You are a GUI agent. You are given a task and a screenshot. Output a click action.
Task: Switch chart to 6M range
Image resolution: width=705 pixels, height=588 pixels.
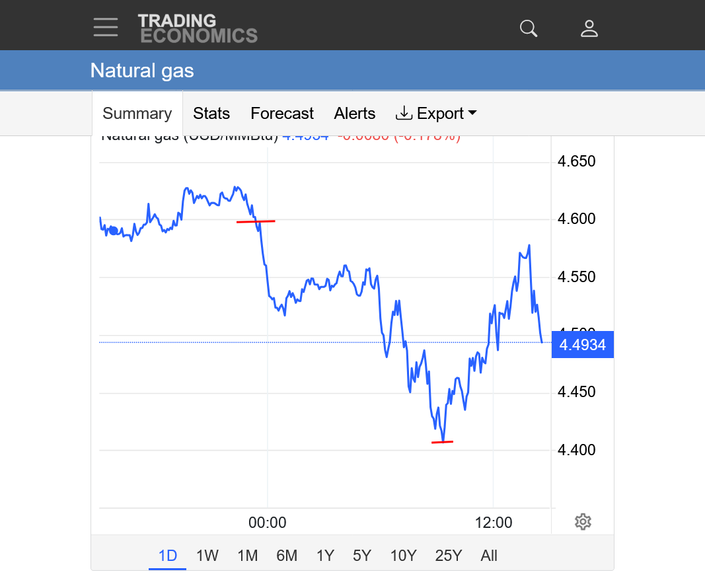[x=287, y=556]
